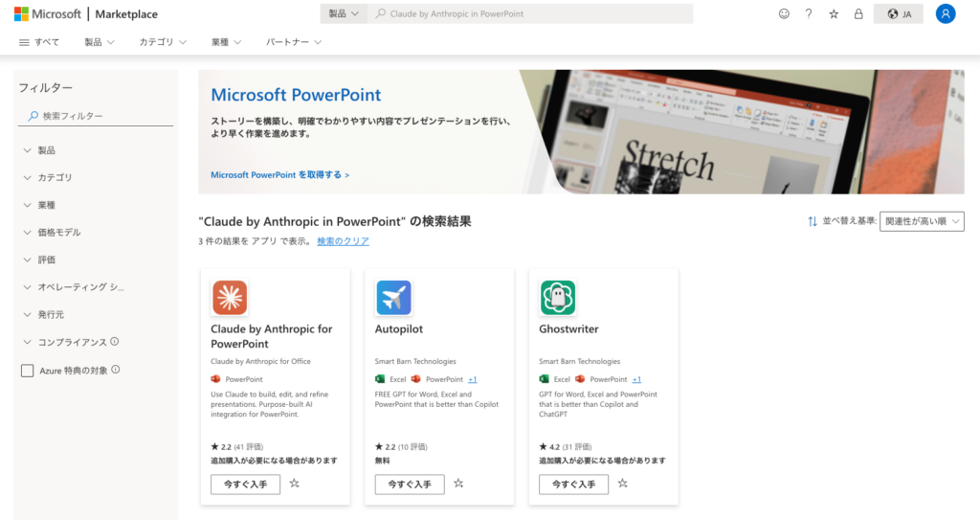Expand the 価格モデル filter section
The image size is (980, 520).
coord(59,233)
